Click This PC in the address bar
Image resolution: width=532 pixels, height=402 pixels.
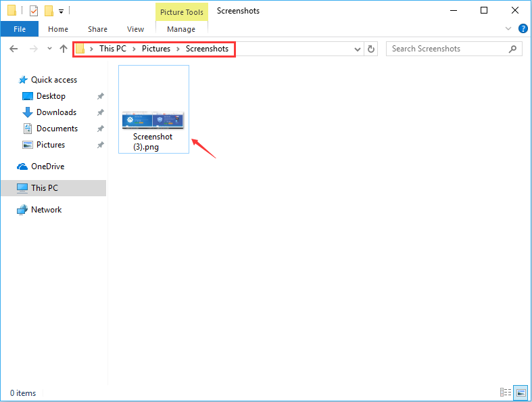[113, 49]
